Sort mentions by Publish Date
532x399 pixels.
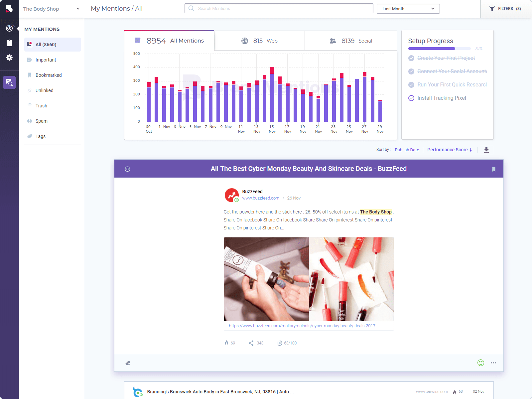pos(407,150)
